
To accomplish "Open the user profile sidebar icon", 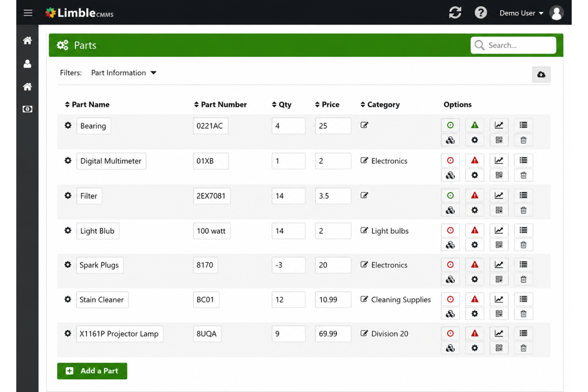I will click(x=27, y=64).
